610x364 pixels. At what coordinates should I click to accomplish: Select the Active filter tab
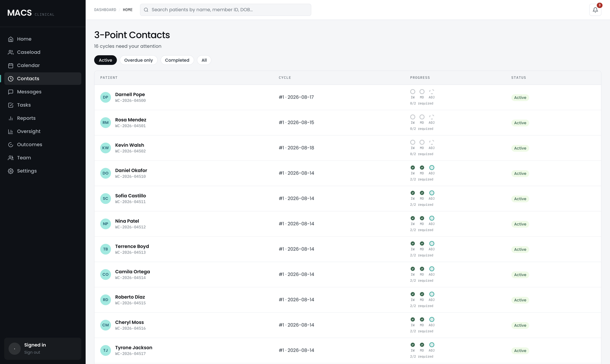(106, 60)
